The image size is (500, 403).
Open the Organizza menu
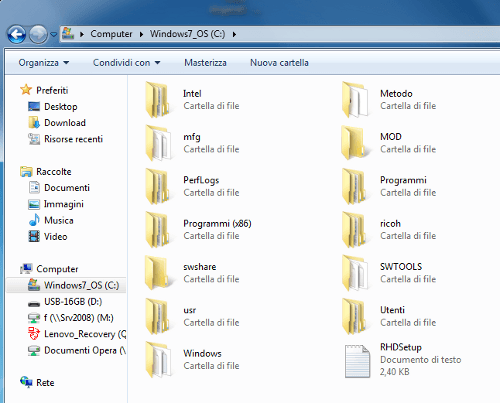44,63
